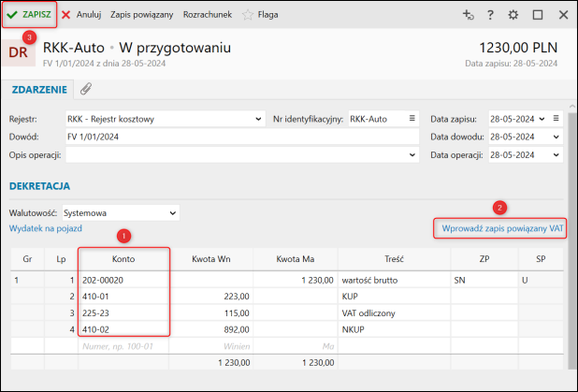Image resolution: width=578 pixels, height=392 pixels.
Task: Click the ZAPISZ save button
Action: [x=29, y=15]
